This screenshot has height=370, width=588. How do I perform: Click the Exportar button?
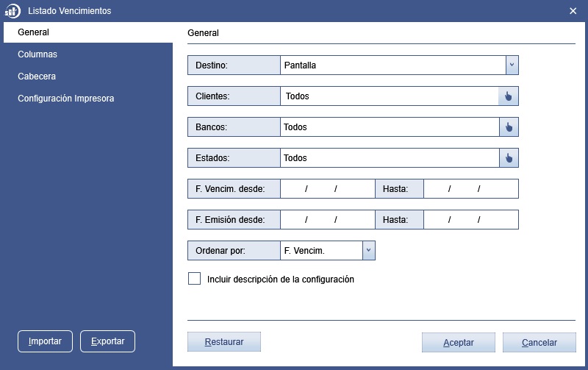pyautogui.click(x=107, y=341)
